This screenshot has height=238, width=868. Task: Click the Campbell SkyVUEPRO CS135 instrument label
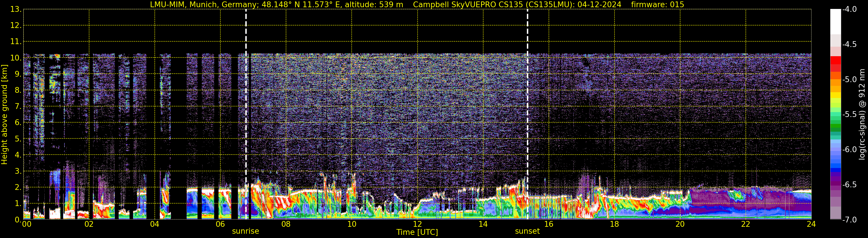pos(517,5)
